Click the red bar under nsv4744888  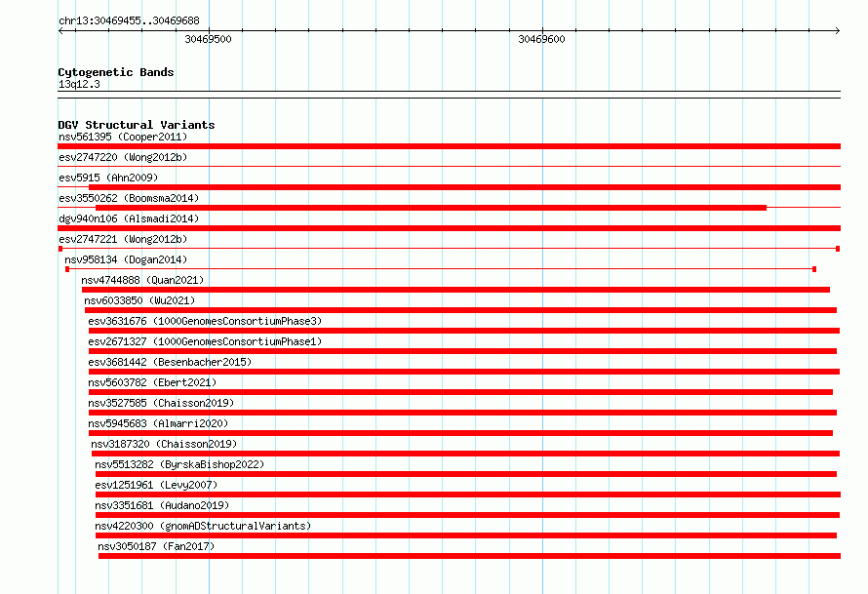[x=455, y=290]
